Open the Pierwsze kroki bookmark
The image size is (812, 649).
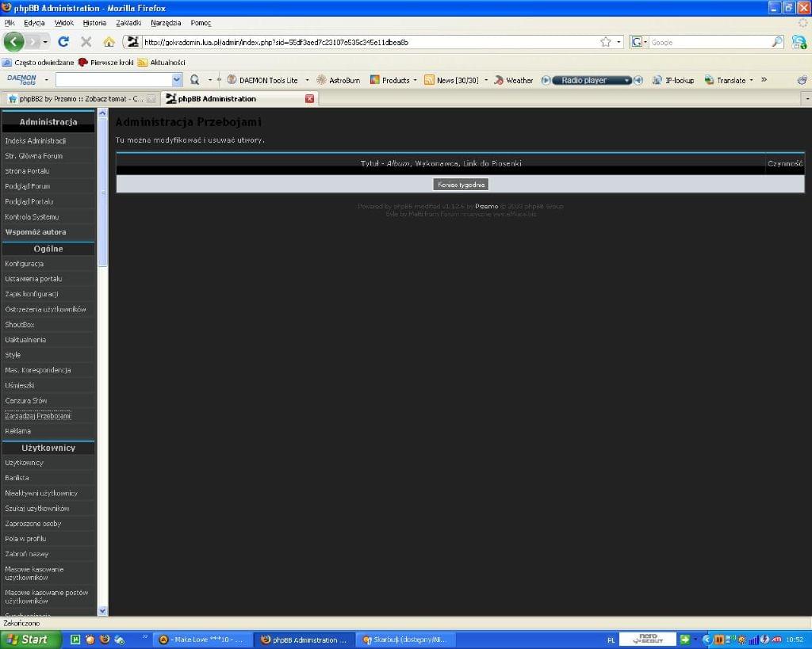[105, 62]
